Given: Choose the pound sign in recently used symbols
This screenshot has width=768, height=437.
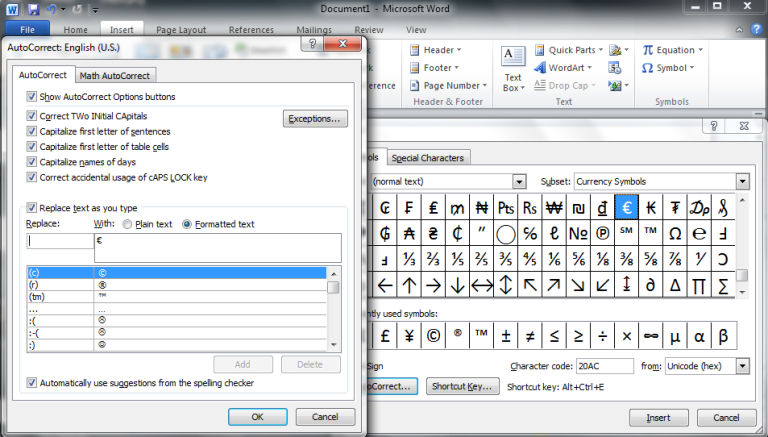Looking at the screenshot, I should pos(385,336).
